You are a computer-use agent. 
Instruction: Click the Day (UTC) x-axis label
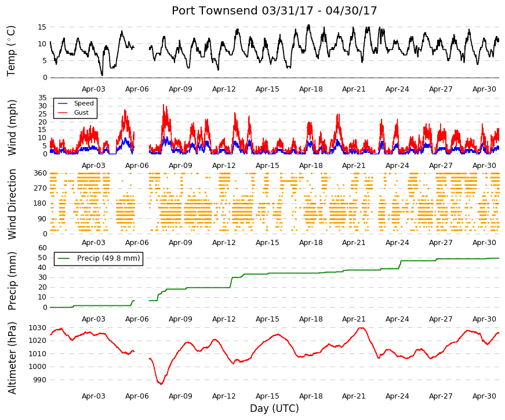(274, 408)
